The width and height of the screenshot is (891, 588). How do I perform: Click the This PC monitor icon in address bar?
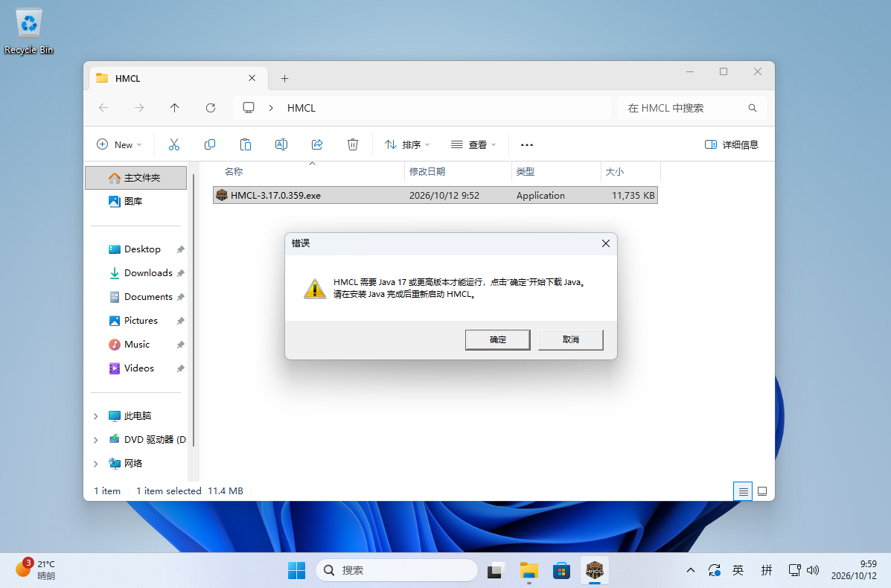[x=249, y=108]
